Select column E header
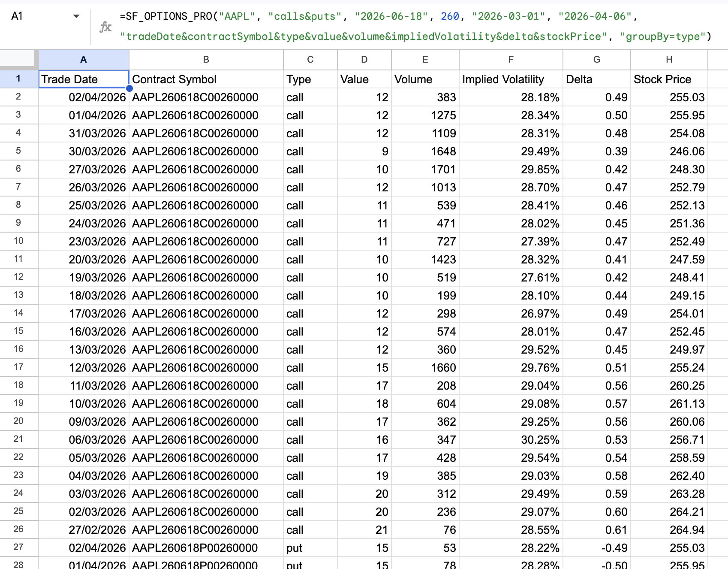Screen dimensions: 728x569 tap(425, 60)
